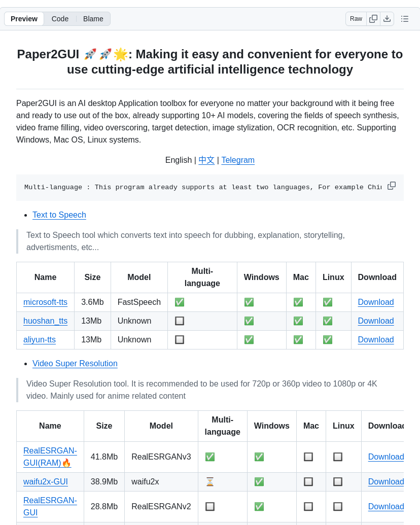Click the Raw button

coord(356,19)
